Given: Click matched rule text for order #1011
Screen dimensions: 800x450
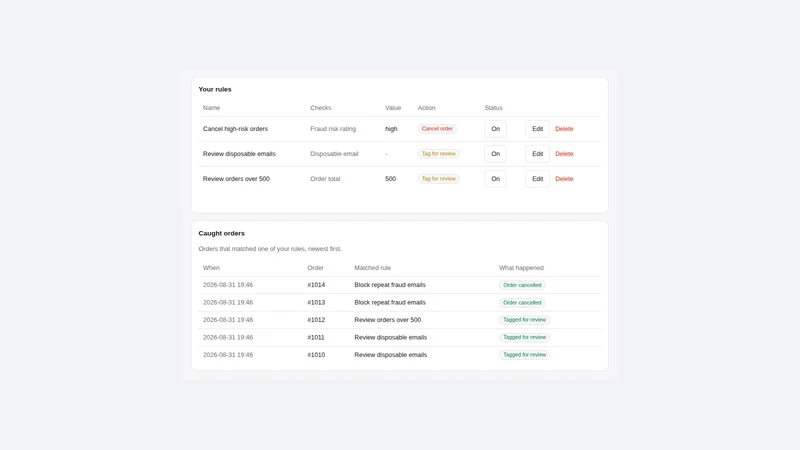Looking at the screenshot, I should 391,337.
